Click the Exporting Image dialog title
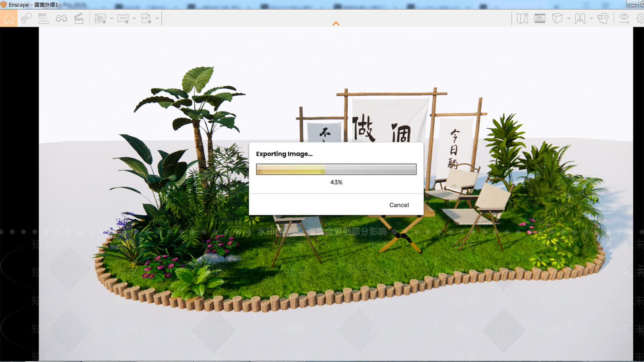The height and width of the screenshot is (362, 644). coord(284,154)
